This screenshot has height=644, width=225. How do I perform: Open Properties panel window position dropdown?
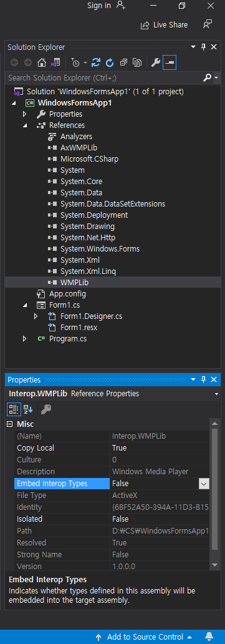pos(193,380)
